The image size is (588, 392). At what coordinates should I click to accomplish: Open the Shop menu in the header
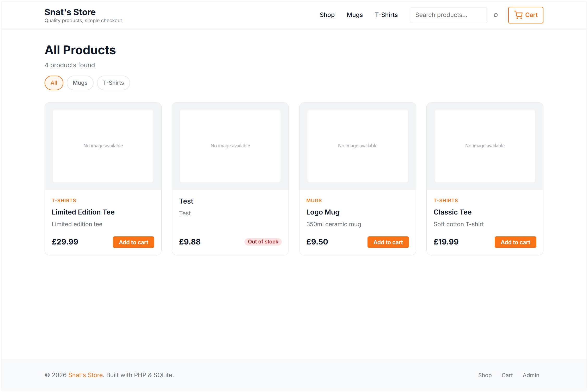[x=327, y=15]
